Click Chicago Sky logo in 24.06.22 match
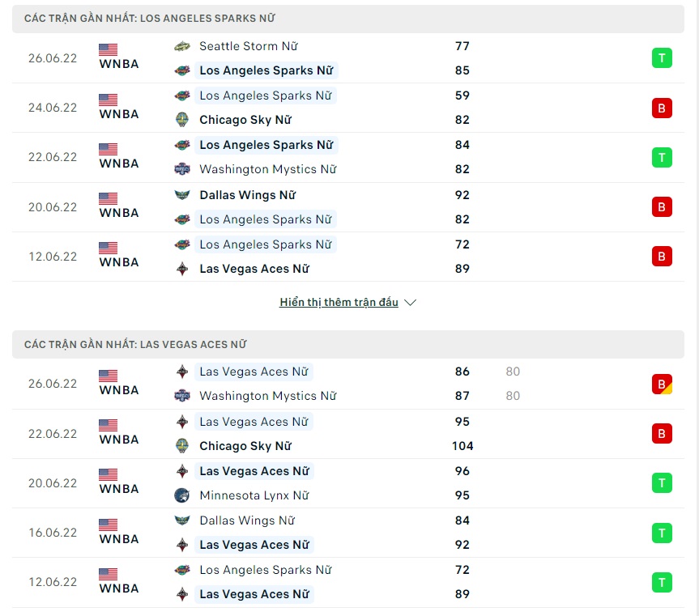This screenshot has width=699, height=616. (182, 120)
